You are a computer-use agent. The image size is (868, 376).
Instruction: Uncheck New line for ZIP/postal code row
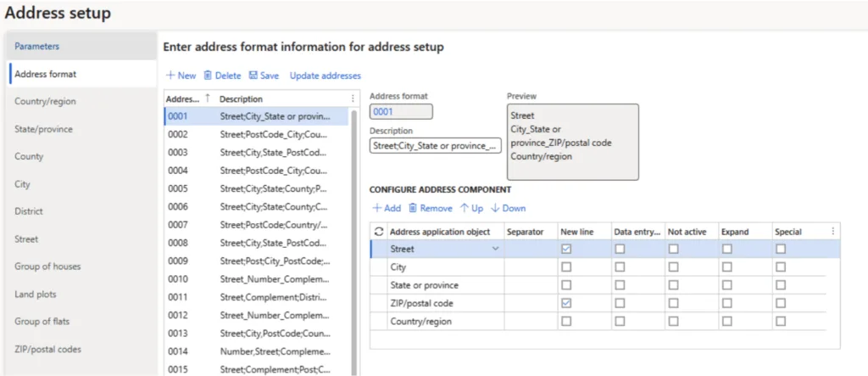point(566,303)
